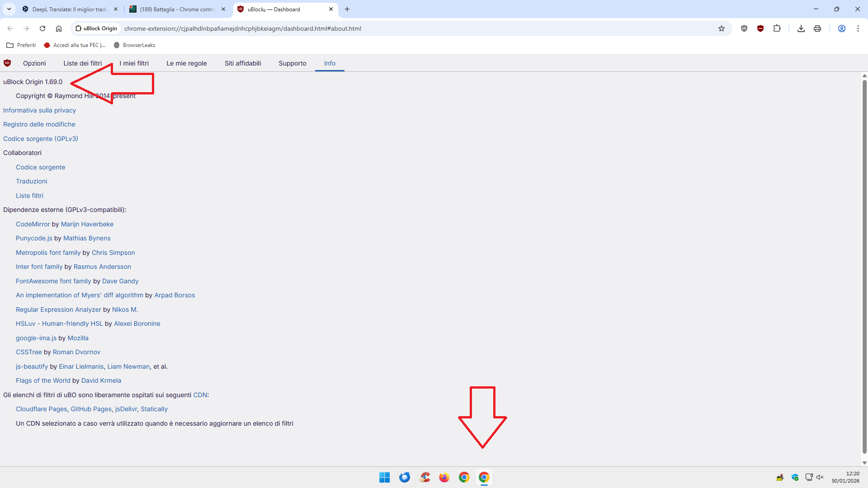Open the CDN link
This screenshot has width=868, height=488.
[200, 395]
